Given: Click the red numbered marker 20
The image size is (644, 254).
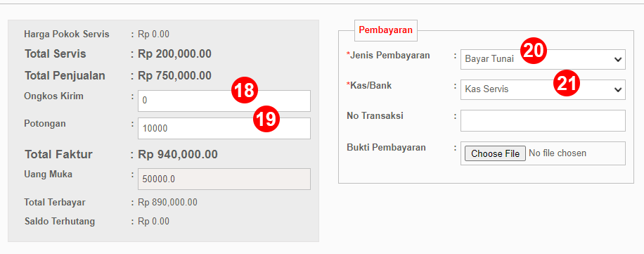Looking at the screenshot, I should pyautogui.click(x=534, y=51).
